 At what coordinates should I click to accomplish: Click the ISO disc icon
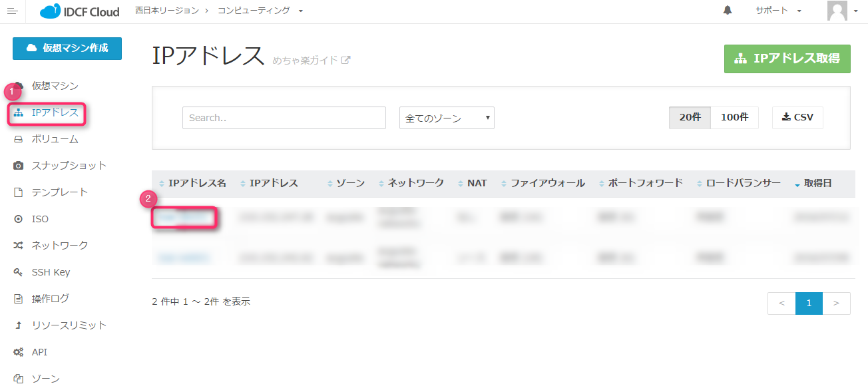(19, 219)
